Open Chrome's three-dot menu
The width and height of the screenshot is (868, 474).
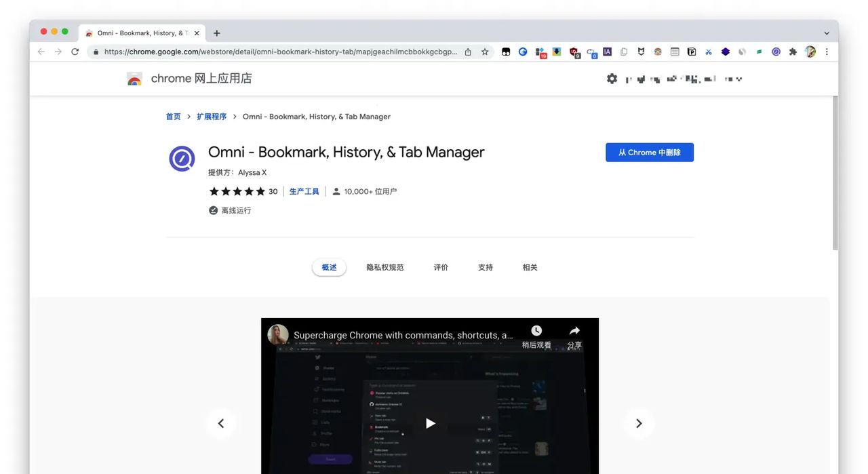(827, 52)
